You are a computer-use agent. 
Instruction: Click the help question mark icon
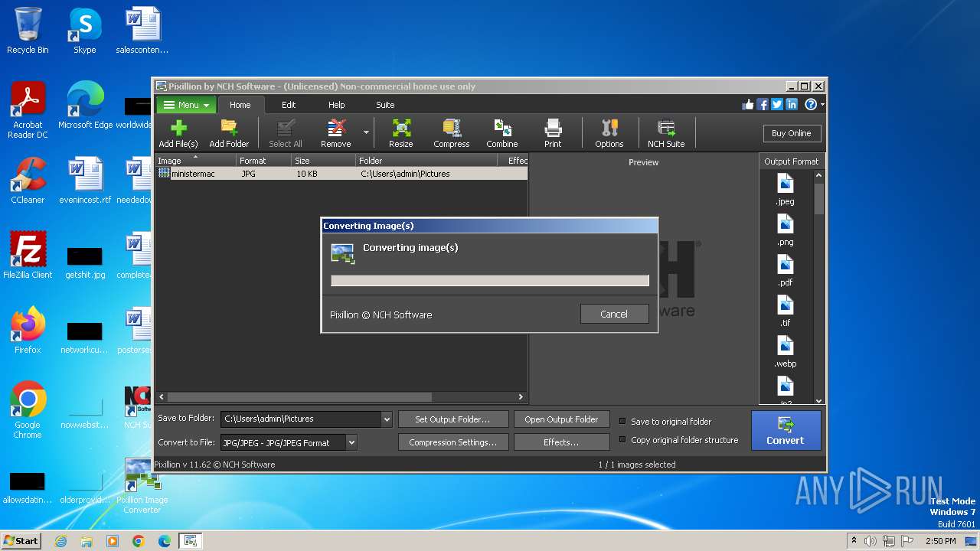click(811, 105)
